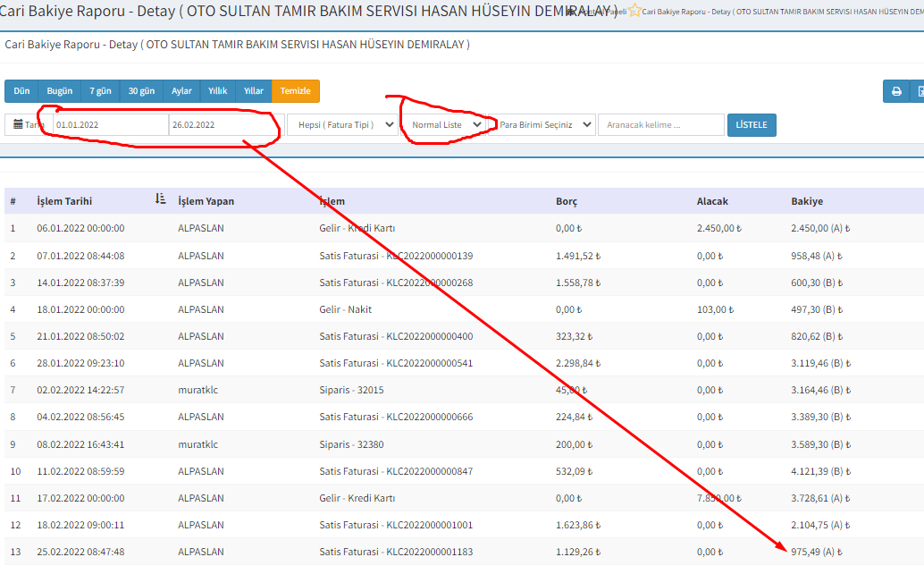Click the export icon next to print
This screenshot has height=574, width=924.
[918, 91]
